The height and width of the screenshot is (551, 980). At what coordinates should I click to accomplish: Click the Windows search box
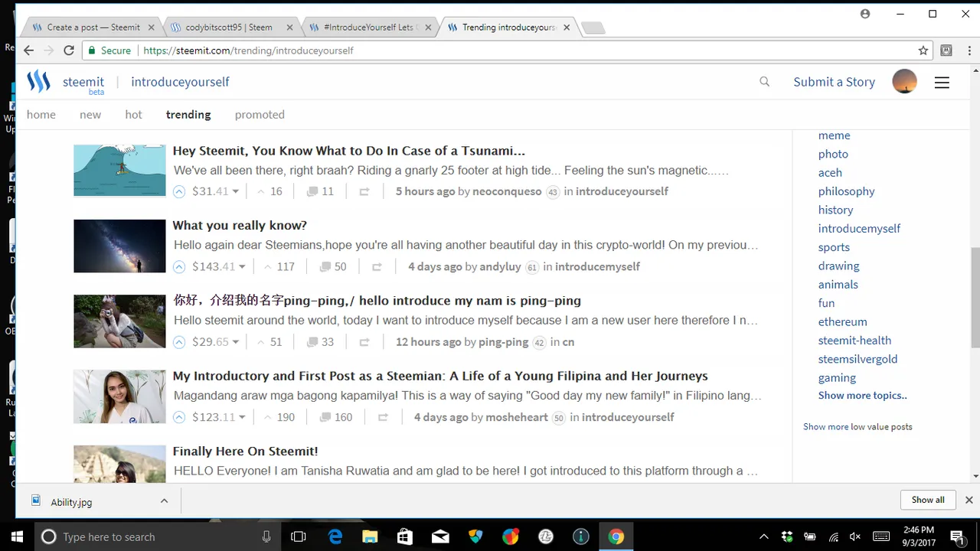pyautogui.click(x=157, y=536)
